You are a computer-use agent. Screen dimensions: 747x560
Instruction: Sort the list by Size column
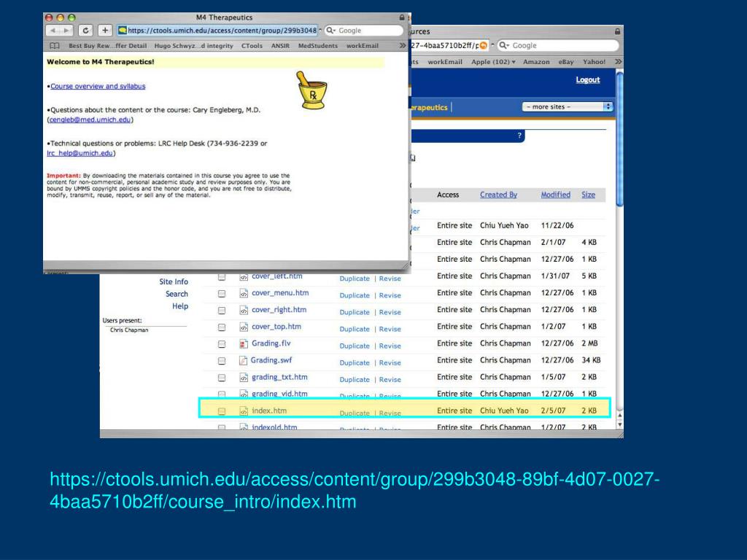pyautogui.click(x=589, y=195)
